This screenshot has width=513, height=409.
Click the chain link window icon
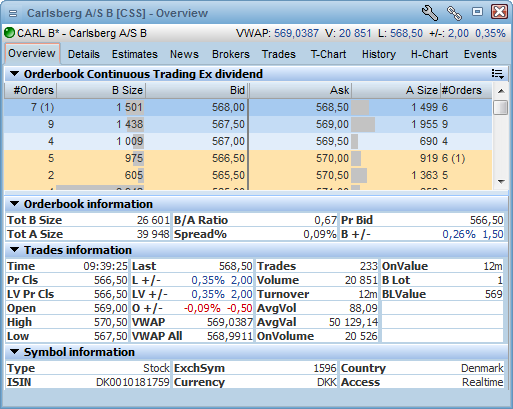point(454,13)
